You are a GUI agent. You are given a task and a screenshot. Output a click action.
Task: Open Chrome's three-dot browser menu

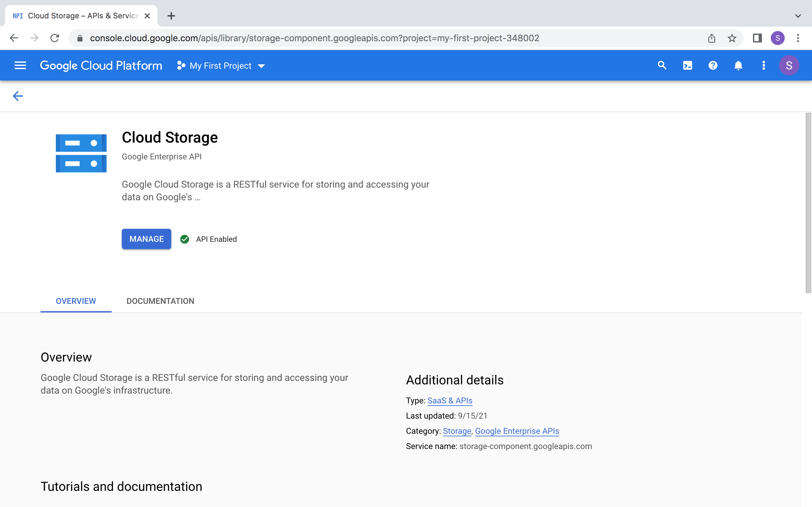click(798, 38)
